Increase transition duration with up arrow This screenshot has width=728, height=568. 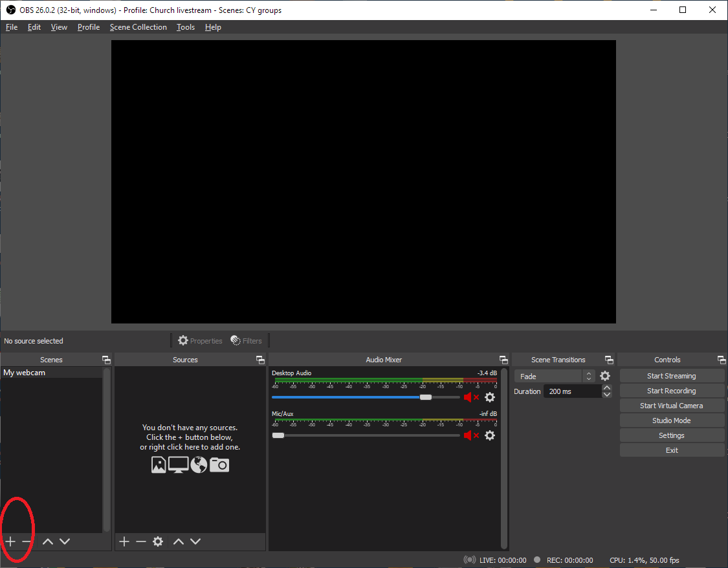[x=607, y=388]
